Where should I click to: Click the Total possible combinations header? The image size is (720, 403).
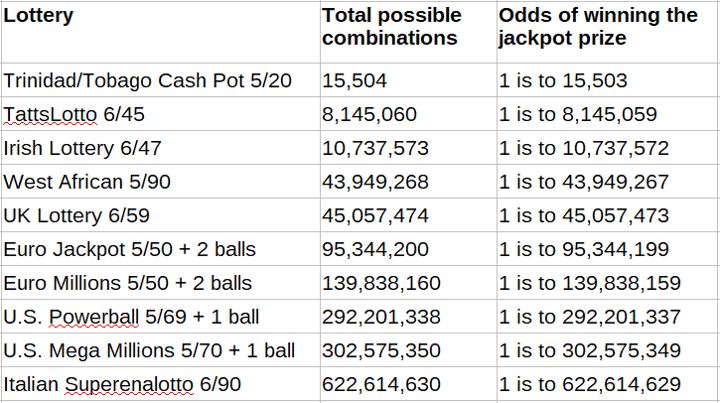click(408, 32)
